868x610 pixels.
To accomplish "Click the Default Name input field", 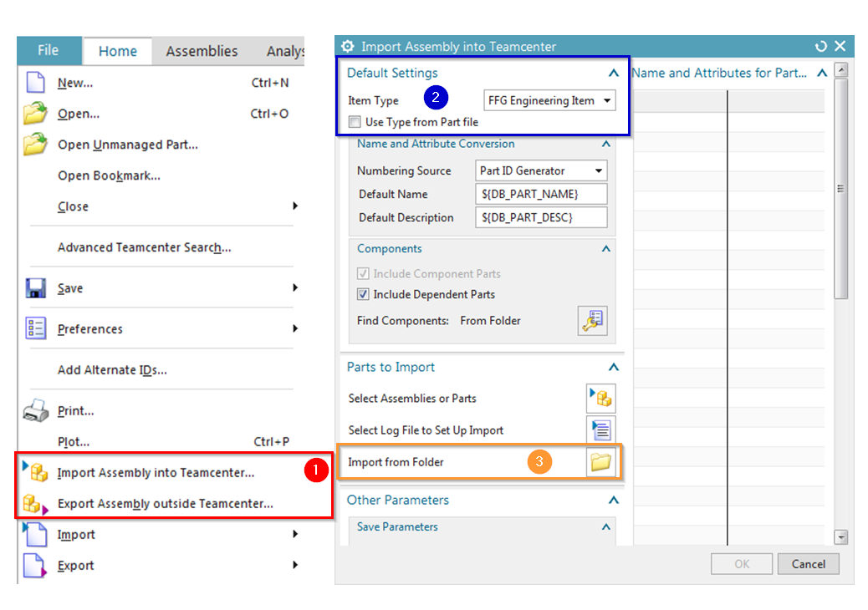I will pyautogui.click(x=540, y=194).
